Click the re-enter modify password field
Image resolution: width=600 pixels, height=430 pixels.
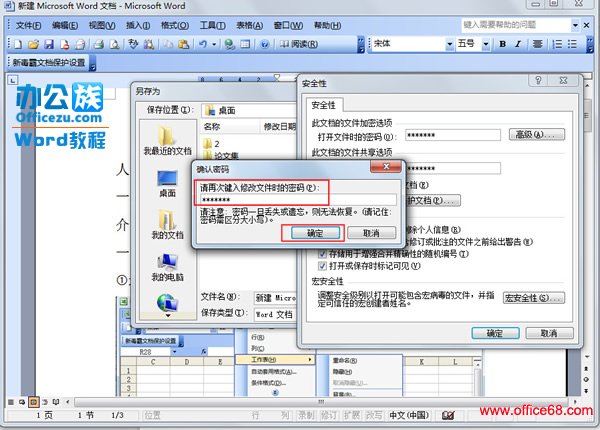click(298, 200)
